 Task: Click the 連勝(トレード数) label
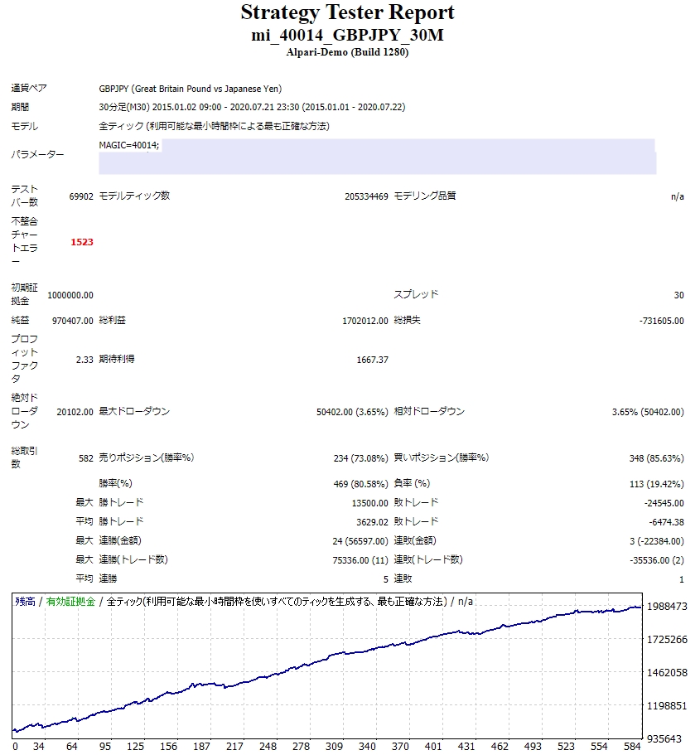click(x=133, y=559)
